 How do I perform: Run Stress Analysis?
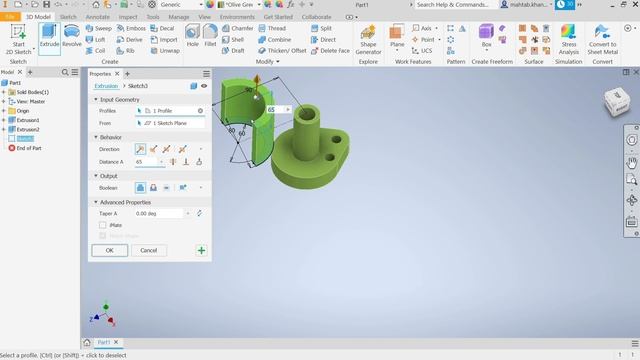(569, 39)
